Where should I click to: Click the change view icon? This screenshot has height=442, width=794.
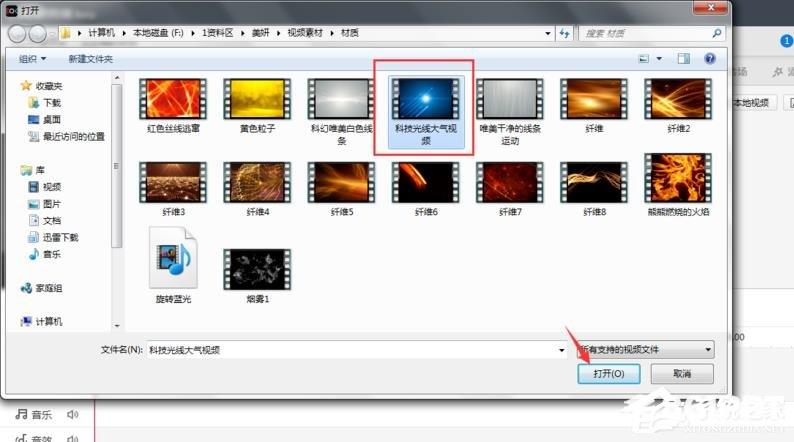pos(644,59)
